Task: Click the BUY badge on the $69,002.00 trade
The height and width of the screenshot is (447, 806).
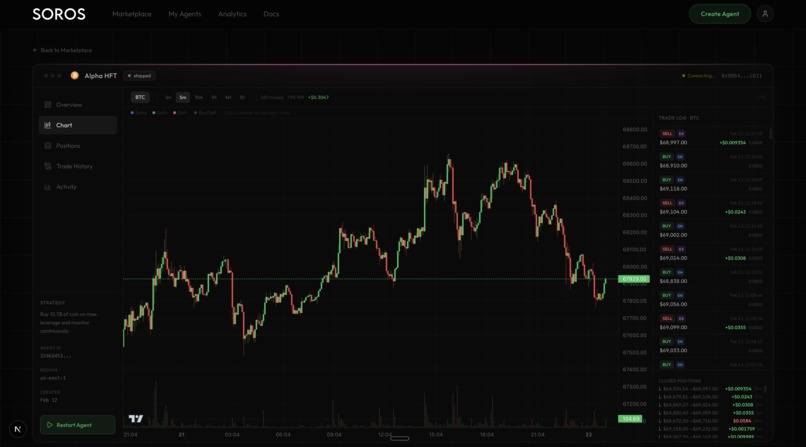Action: [x=666, y=226]
